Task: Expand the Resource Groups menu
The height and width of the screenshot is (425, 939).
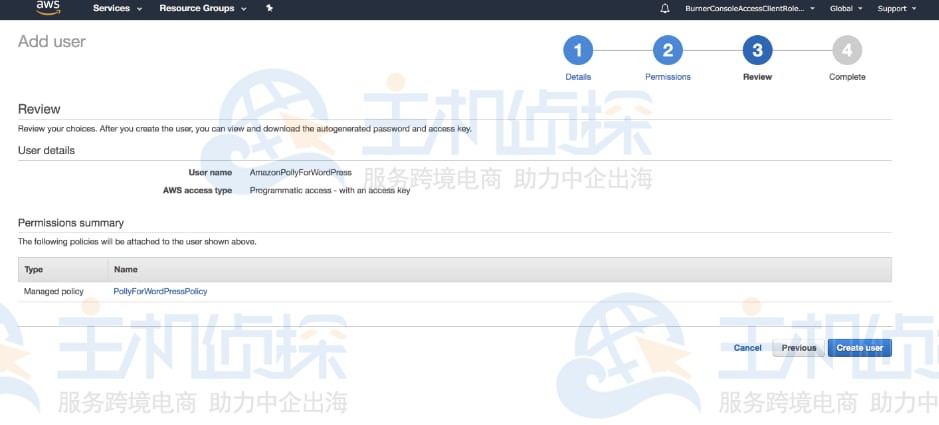Action: point(203,8)
